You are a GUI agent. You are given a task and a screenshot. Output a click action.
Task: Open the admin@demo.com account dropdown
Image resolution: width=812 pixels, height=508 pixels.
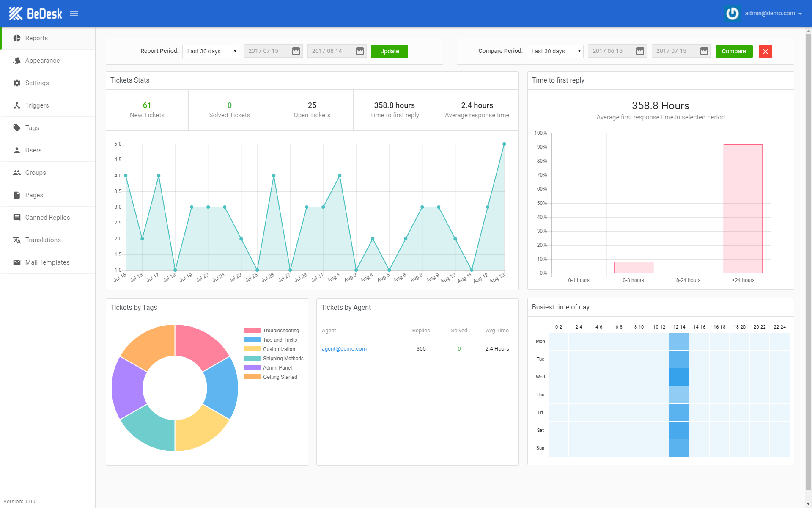pyautogui.click(x=773, y=14)
